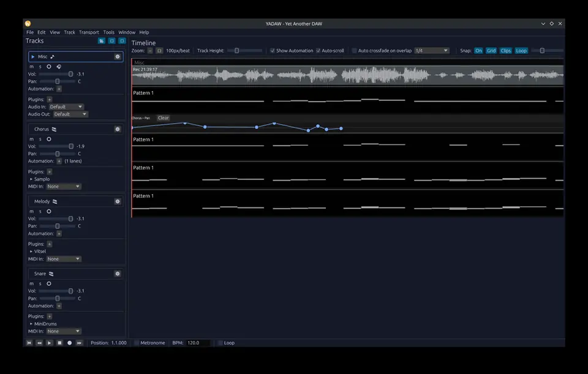588x374 pixels.
Task: Open the Snare track settings gear
Action: coord(118,274)
